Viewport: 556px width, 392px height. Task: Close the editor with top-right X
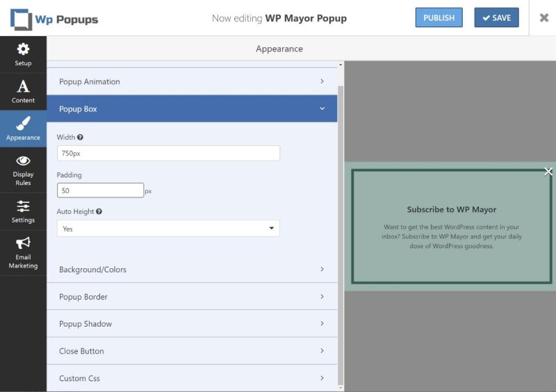click(x=544, y=18)
